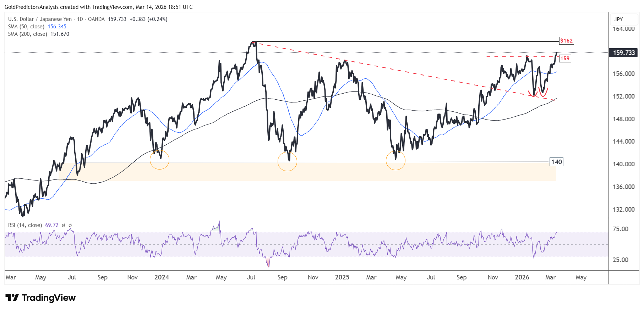Image resolution: width=644 pixels, height=311 pixels.
Task: Click the RSI 25.00 axis label
Action: point(621,260)
